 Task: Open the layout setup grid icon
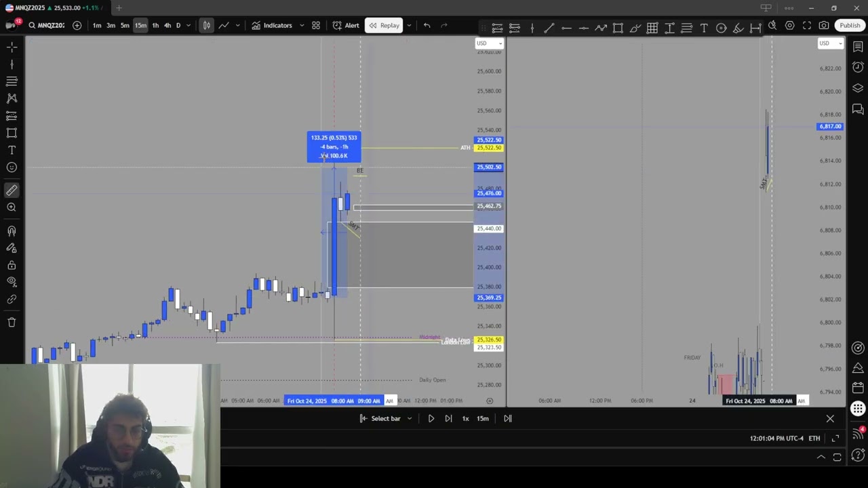point(316,25)
